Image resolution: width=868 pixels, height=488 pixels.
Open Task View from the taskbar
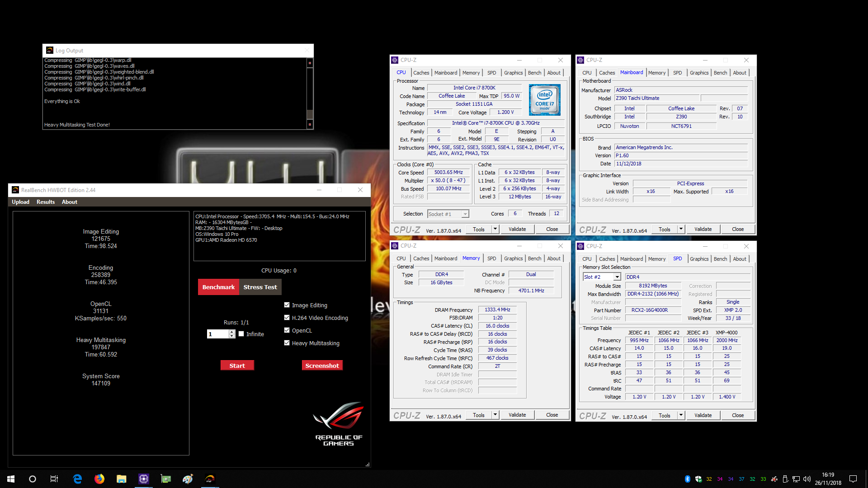(54, 479)
